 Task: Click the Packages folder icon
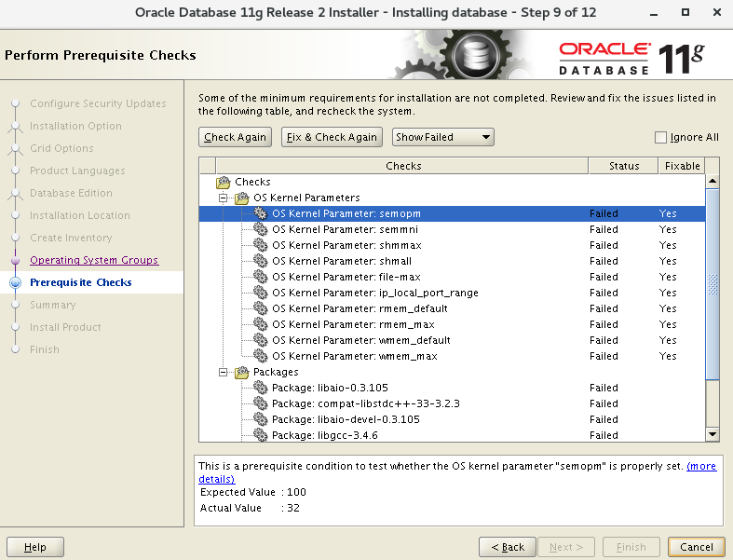pos(241,373)
